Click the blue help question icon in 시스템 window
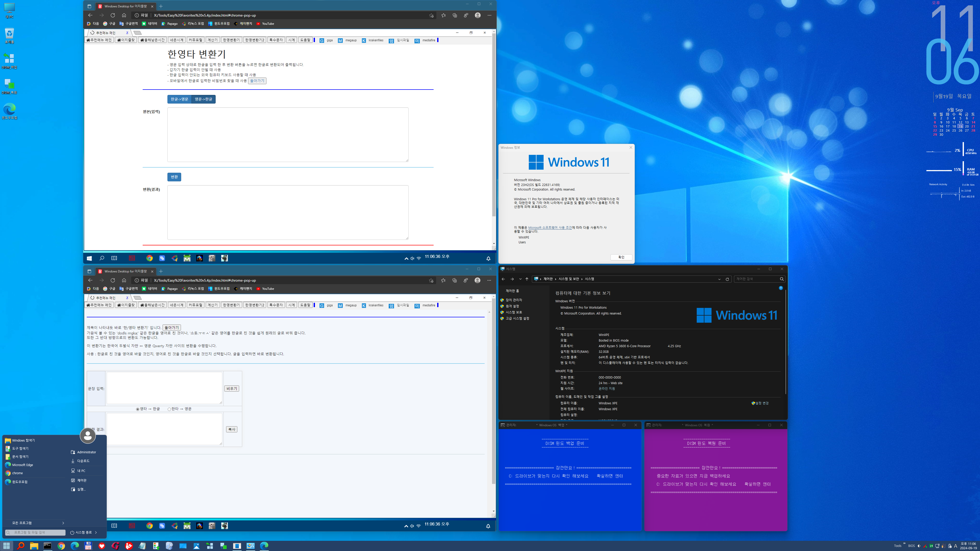This screenshot has width=980, height=551. pyautogui.click(x=781, y=288)
